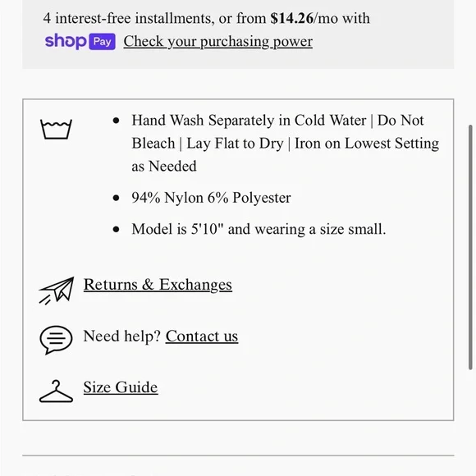
Task: Click the 94% Nylon 6% Polyester line
Action: click(x=211, y=198)
